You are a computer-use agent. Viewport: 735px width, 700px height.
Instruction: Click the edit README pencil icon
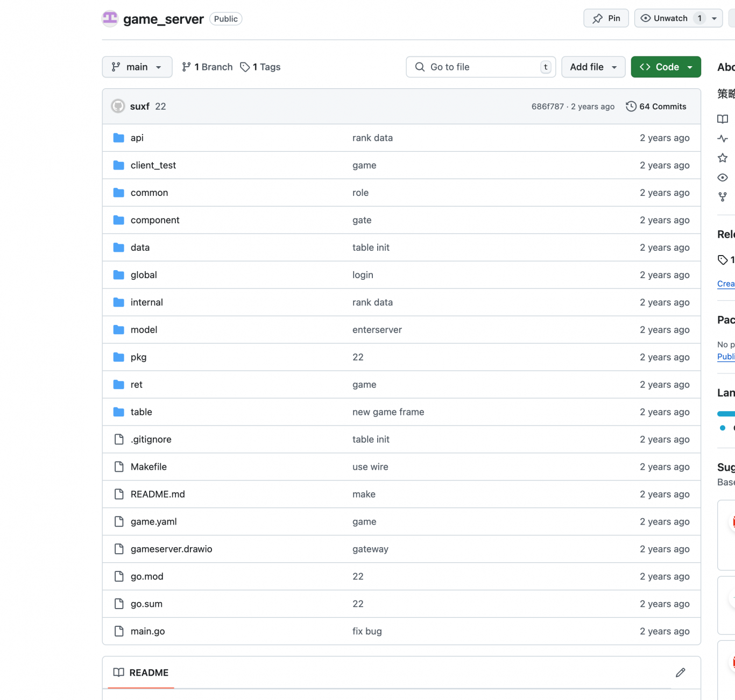[680, 673]
